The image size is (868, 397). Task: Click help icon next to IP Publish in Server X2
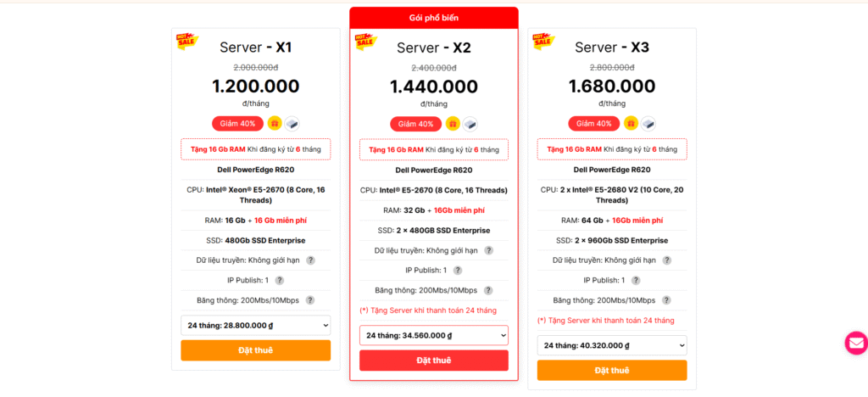pyautogui.click(x=458, y=271)
